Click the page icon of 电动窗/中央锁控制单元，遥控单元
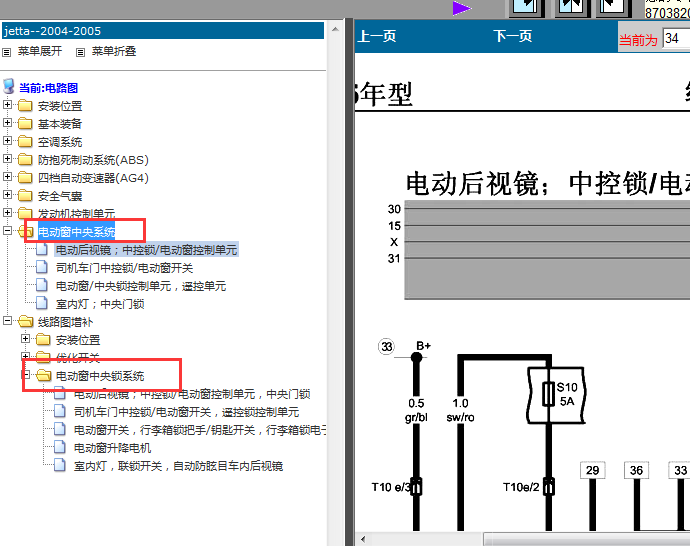Viewport: 690px width, 546px height. click(42, 286)
